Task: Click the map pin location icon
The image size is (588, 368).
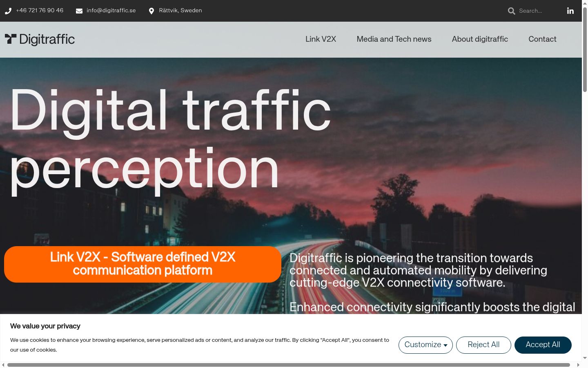Action: [x=151, y=11]
